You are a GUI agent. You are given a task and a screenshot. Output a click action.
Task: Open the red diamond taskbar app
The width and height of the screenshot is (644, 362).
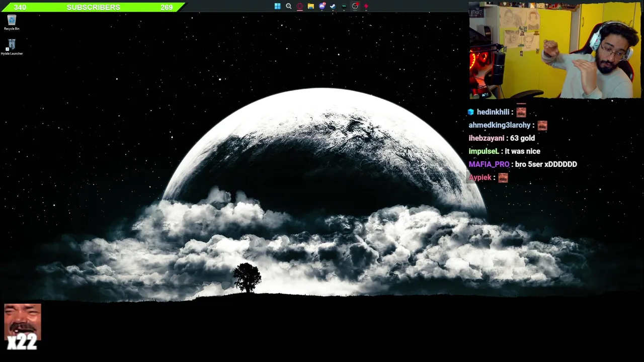[x=366, y=6]
